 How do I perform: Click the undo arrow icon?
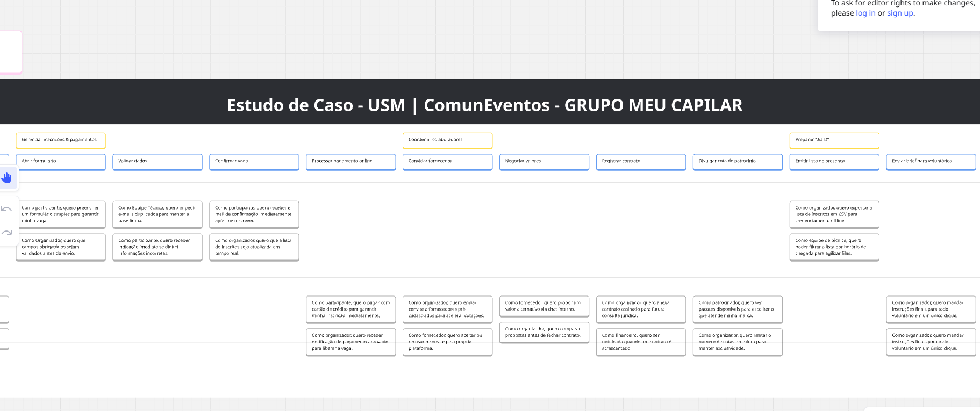coord(6,209)
